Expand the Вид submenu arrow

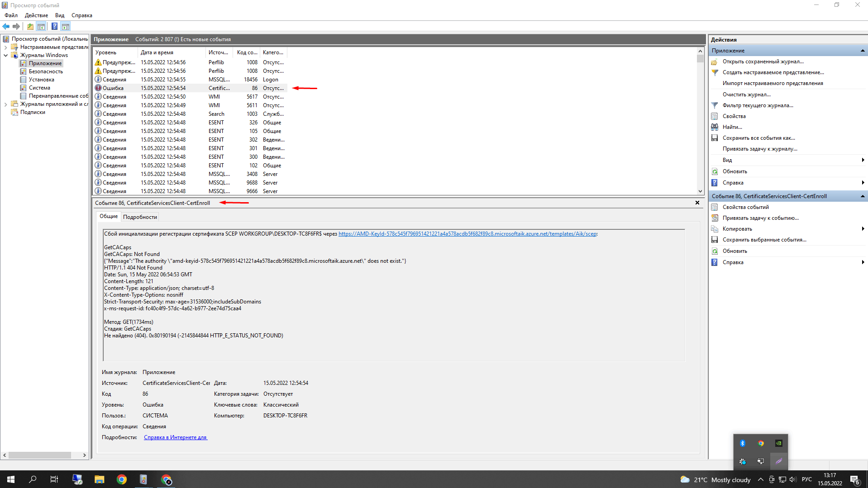click(863, 160)
